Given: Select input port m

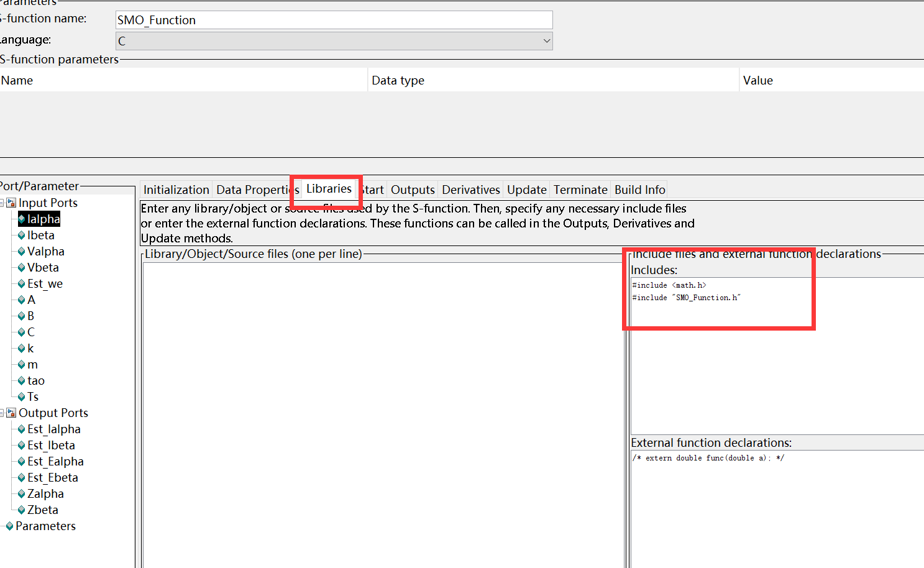Looking at the screenshot, I should [32, 365].
